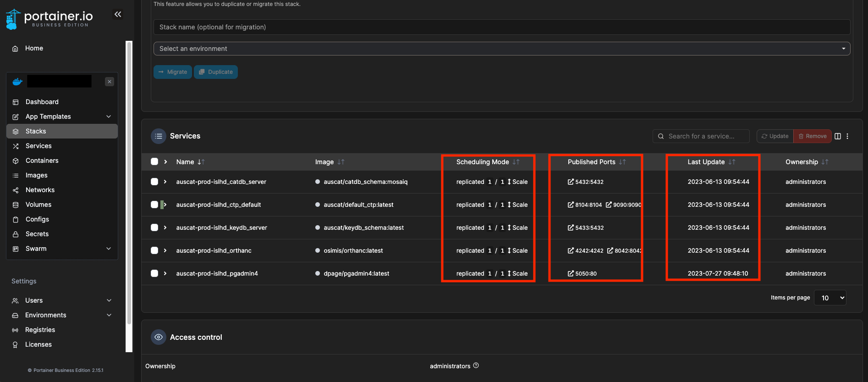Open the table settings three-dot menu
868x382 pixels.
[x=847, y=136]
